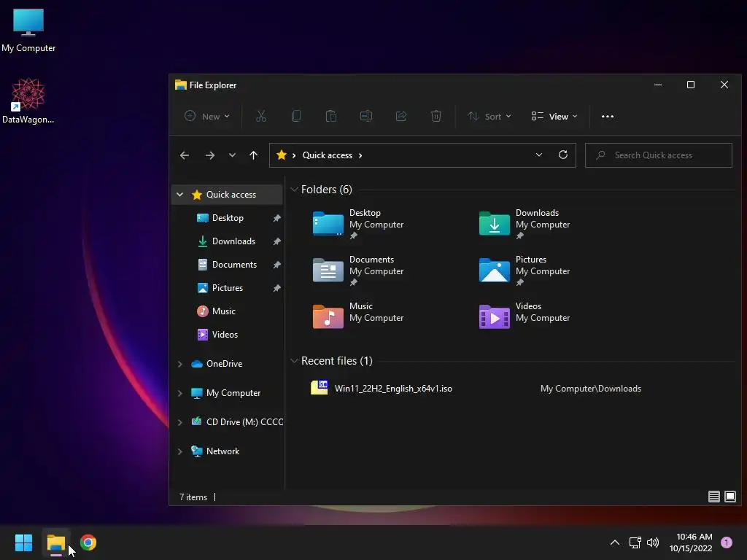Screen dimensions: 747x560
Task: Open the See more three-dots menu
Action: [x=608, y=116]
